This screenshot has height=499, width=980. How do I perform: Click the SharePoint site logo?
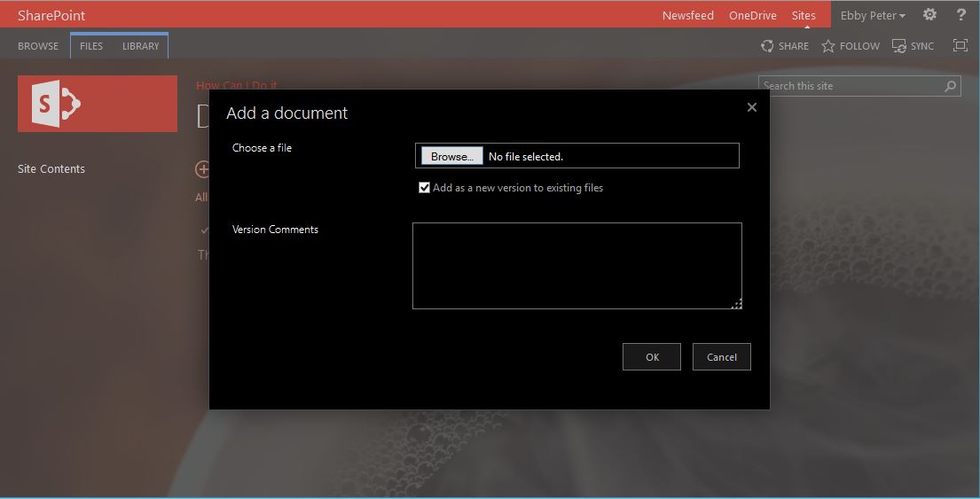98,104
